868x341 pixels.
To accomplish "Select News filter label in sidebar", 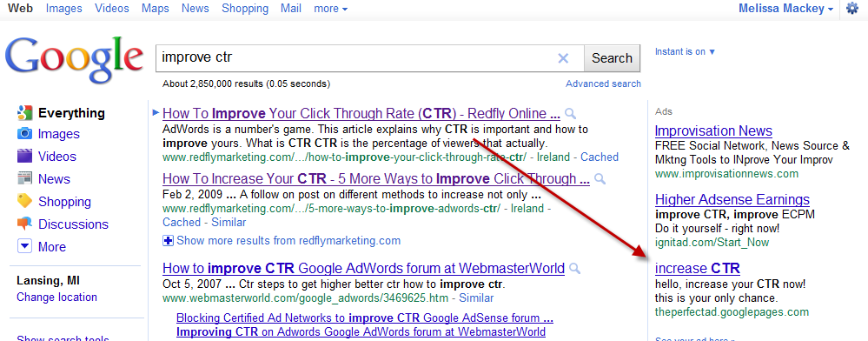I will 54,179.
